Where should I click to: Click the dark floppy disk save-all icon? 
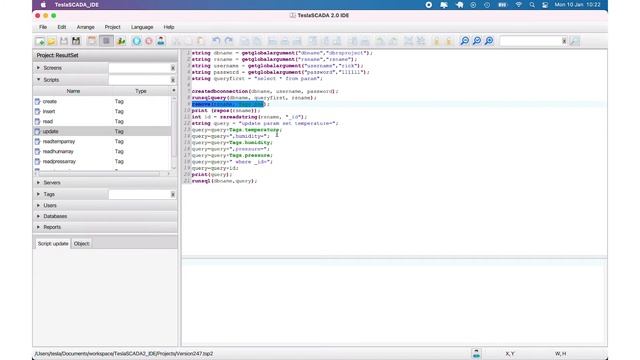(76, 41)
